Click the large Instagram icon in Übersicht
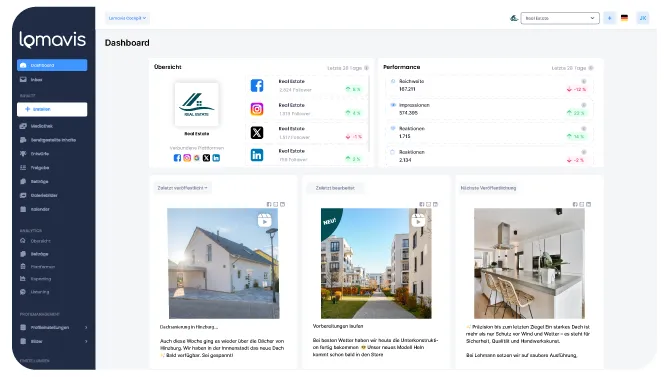The image size is (669, 377). 257,109
